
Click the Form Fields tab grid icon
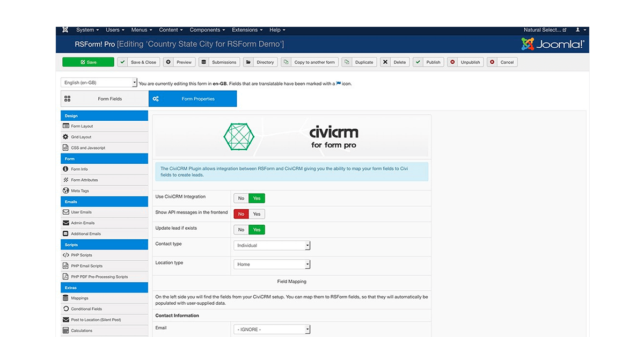pos(67,99)
